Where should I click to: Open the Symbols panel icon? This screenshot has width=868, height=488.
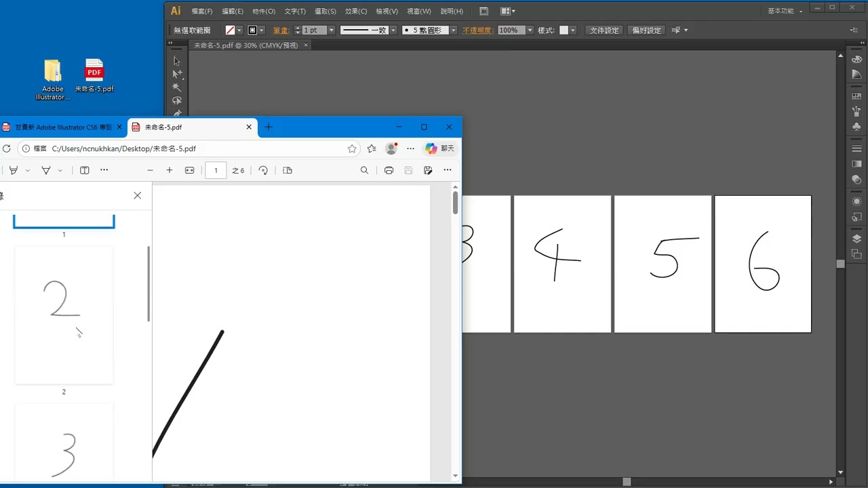[x=856, y=127]
